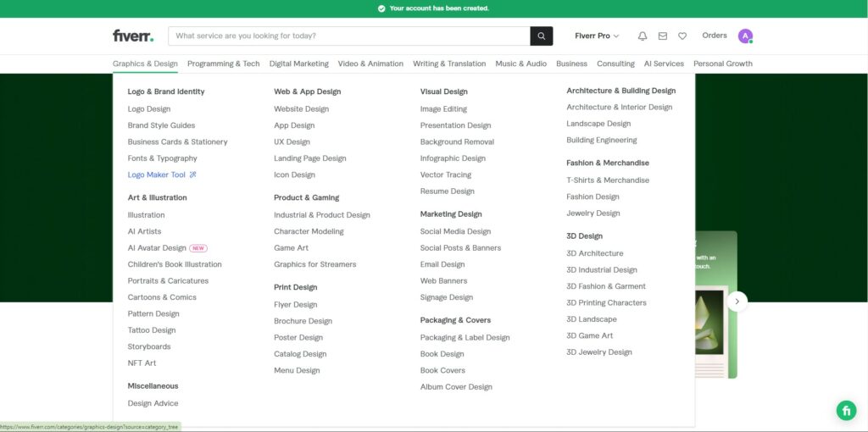Open the Personal Growth category

[x=723, y=64]
